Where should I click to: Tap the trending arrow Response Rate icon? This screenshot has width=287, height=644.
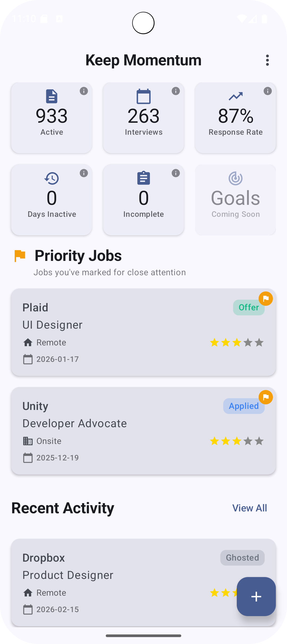[x=235, y=96]
